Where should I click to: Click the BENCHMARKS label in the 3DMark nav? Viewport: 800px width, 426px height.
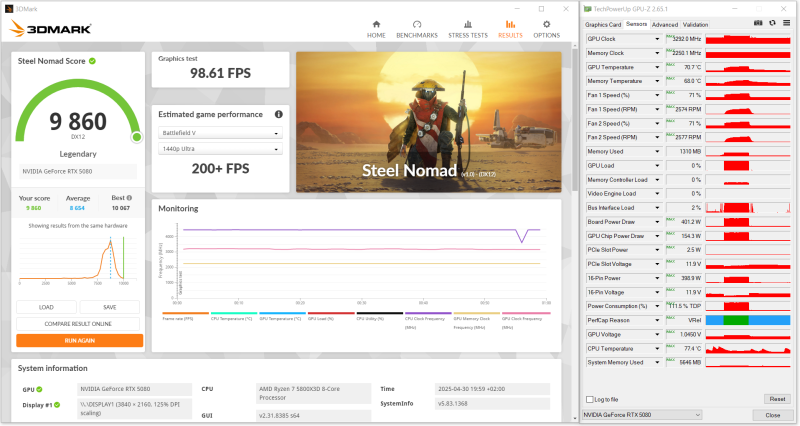(417, 35)
